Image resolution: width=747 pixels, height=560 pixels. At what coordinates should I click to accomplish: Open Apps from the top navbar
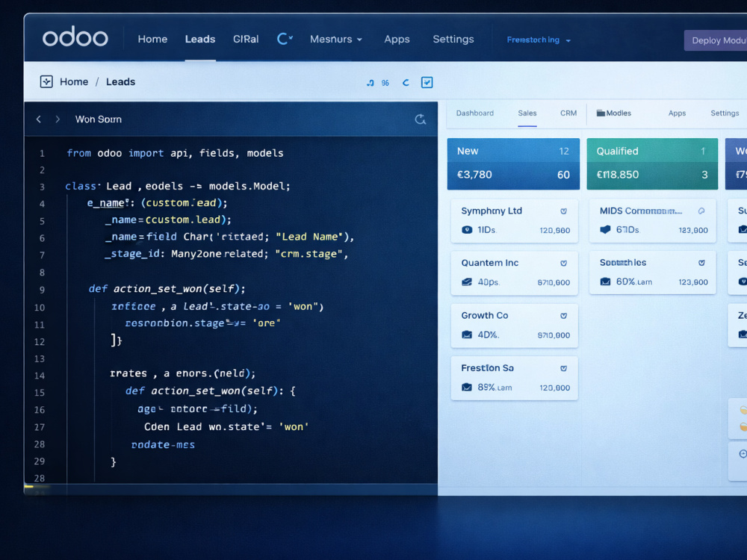click(397, 39)
